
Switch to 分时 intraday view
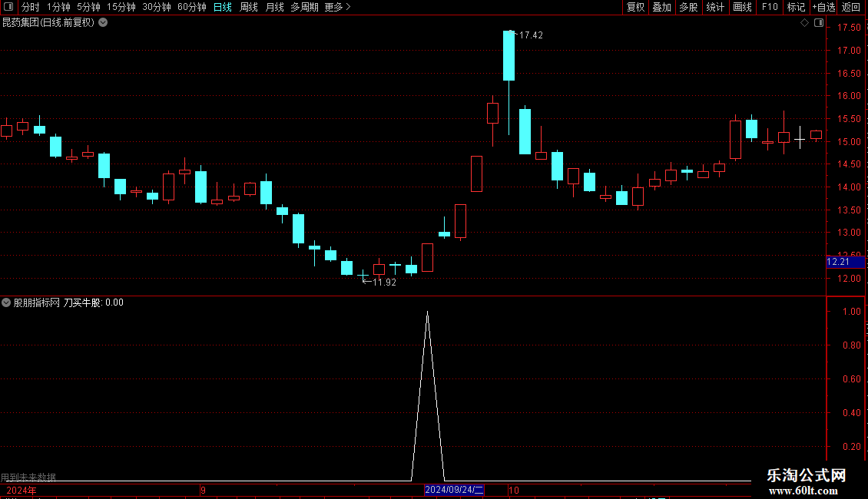(x=31, y=7)
